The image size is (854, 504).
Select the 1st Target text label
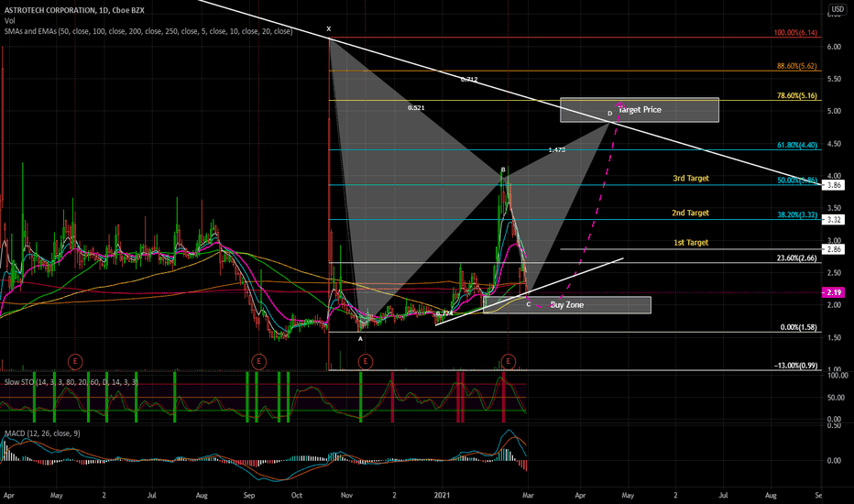[691, 243]
